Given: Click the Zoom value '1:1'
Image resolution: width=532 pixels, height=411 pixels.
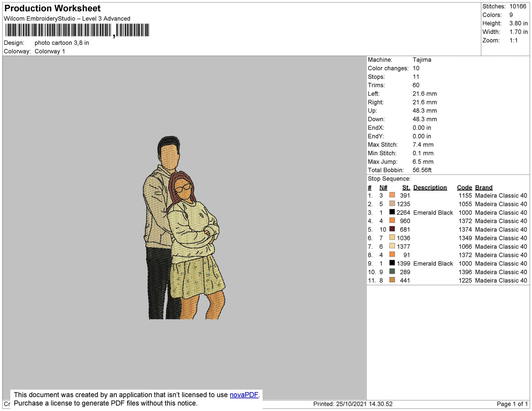Looking at the screenshot, I should click(514, 40).
